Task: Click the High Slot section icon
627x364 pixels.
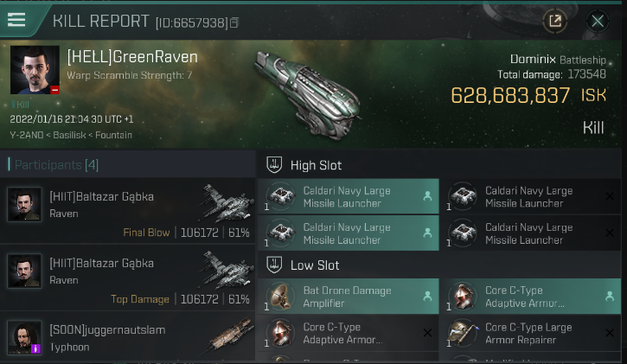Action: (274, 164)
